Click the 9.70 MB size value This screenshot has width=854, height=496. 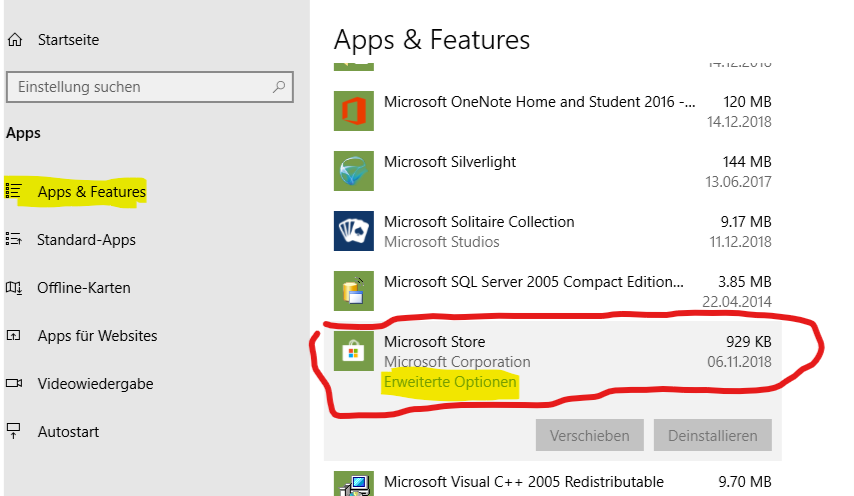pyautogui.click(x=745, y=482)
